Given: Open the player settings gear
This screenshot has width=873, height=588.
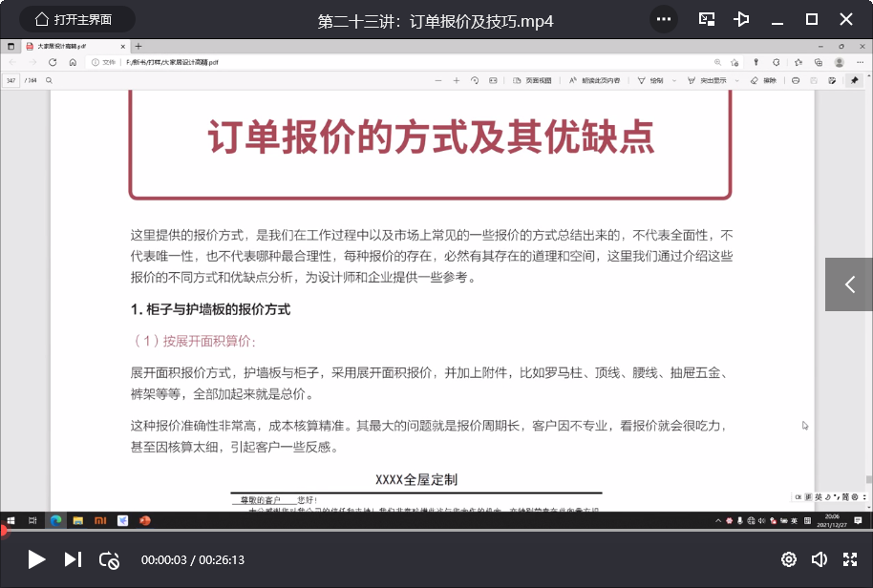Looking at the screenshot, I should click(x=789, y=559).
